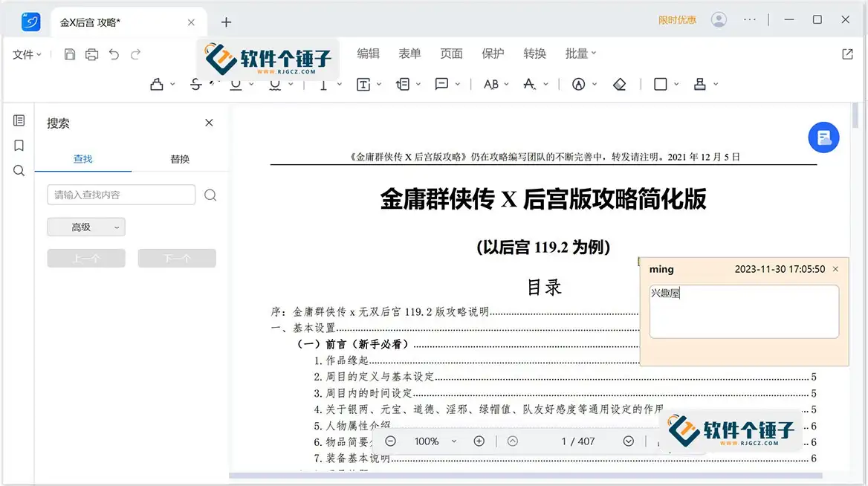Open the bookmarks panel in the sidebar

[x=19, y=146]
